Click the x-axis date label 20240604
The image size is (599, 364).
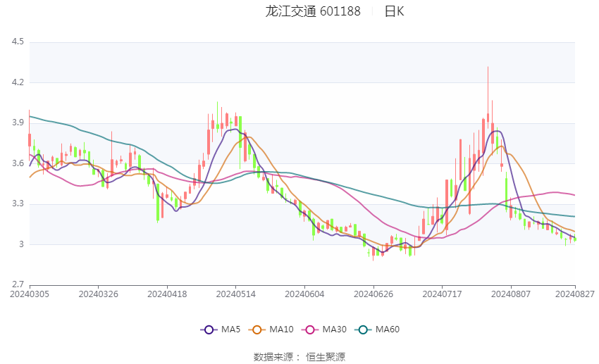[304, 294]
